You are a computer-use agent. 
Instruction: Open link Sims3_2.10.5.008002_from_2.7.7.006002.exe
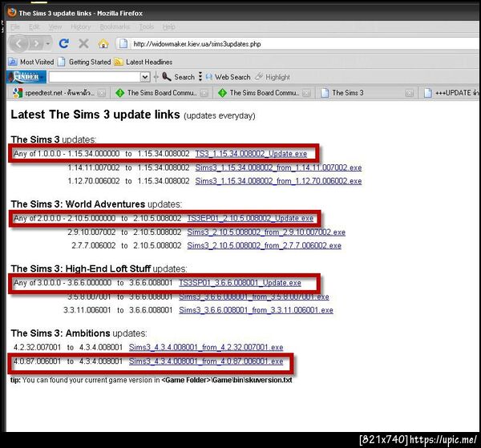click(264, 245)
